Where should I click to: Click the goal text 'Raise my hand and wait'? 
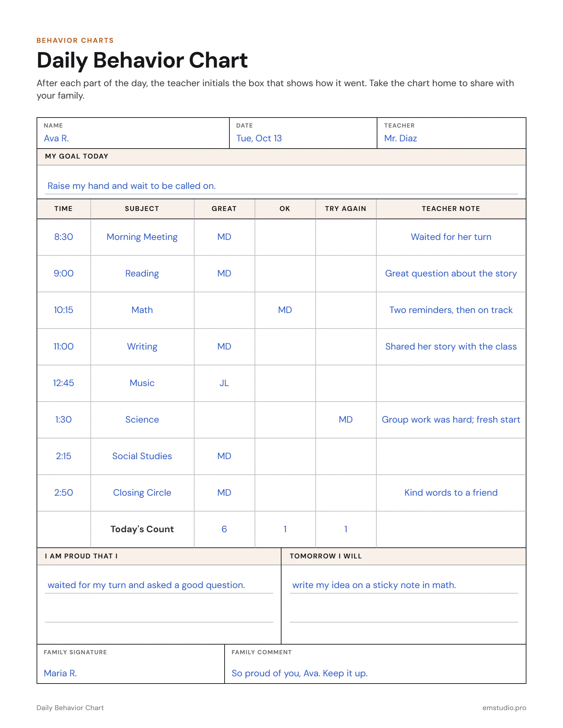tap(98, 186)
